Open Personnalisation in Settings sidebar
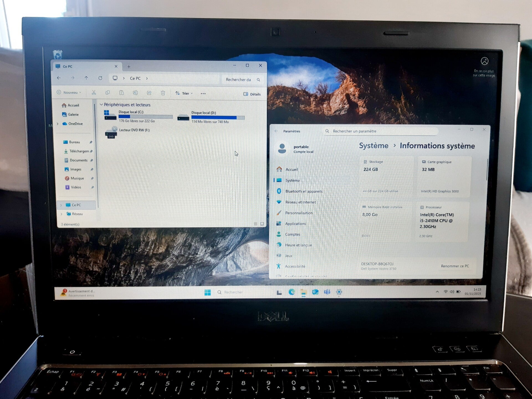 299,213
